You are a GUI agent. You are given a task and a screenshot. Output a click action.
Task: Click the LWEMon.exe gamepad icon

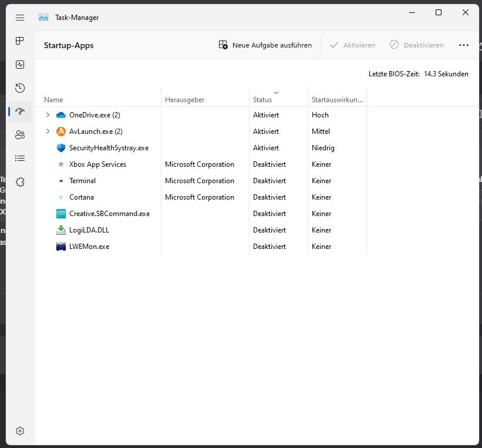coord(61,247)
